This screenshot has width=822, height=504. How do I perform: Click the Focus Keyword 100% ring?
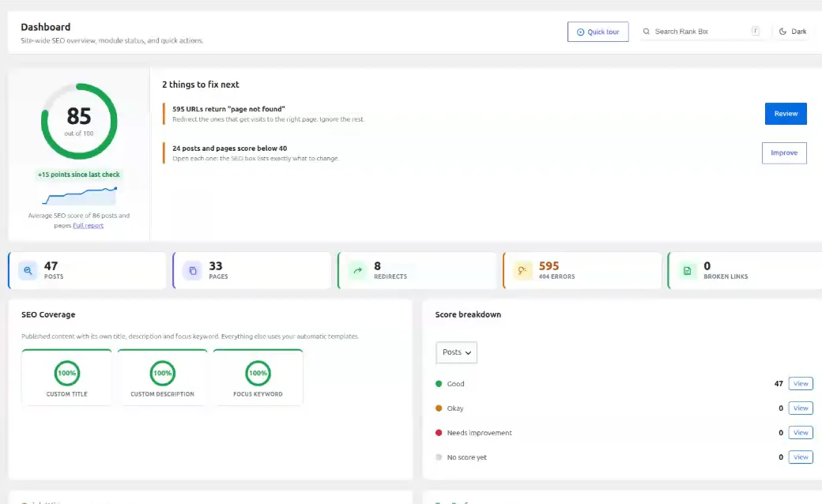258,373
